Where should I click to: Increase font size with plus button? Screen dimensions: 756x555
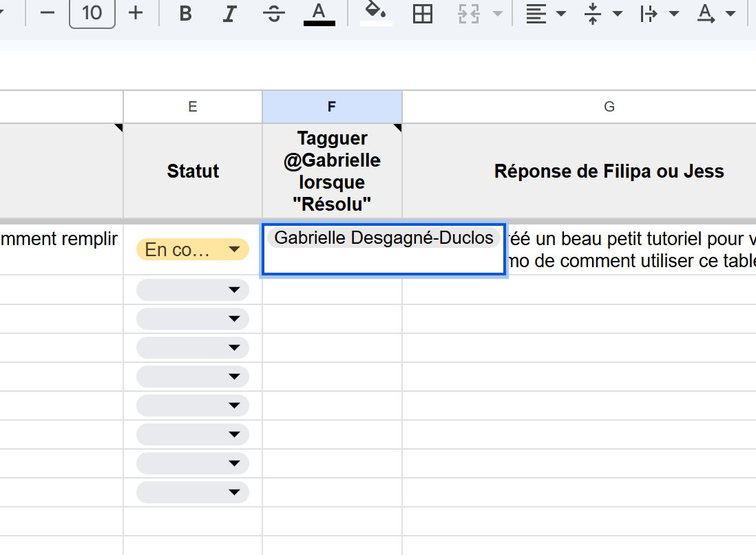pos(136,13)
